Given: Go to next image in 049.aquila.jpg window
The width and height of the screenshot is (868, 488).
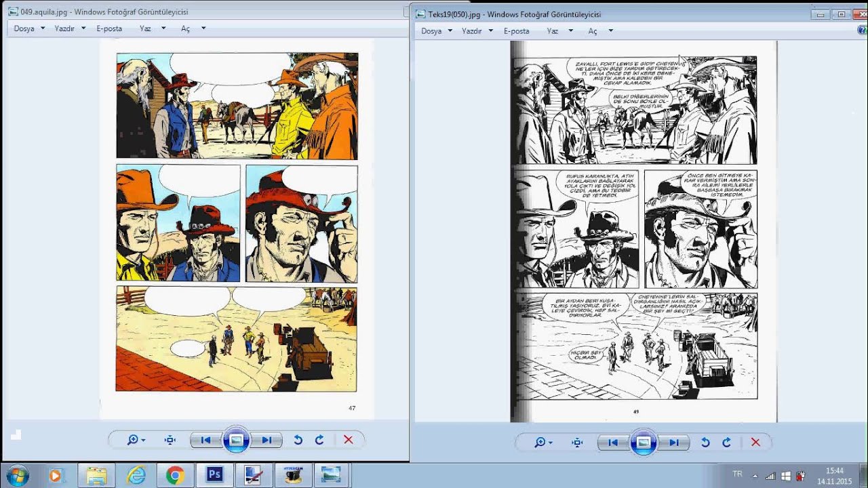Looking at the screenshot, I should [267, 440].
